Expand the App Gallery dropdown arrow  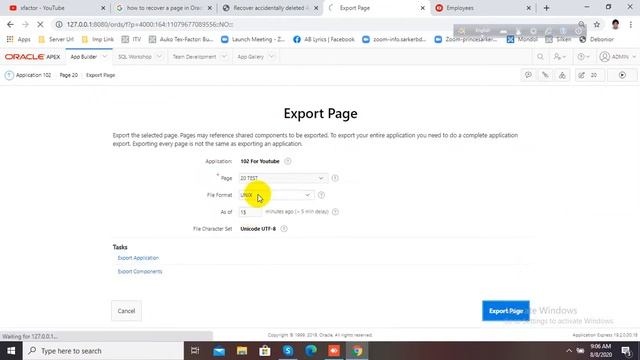[x=272, y=57]
